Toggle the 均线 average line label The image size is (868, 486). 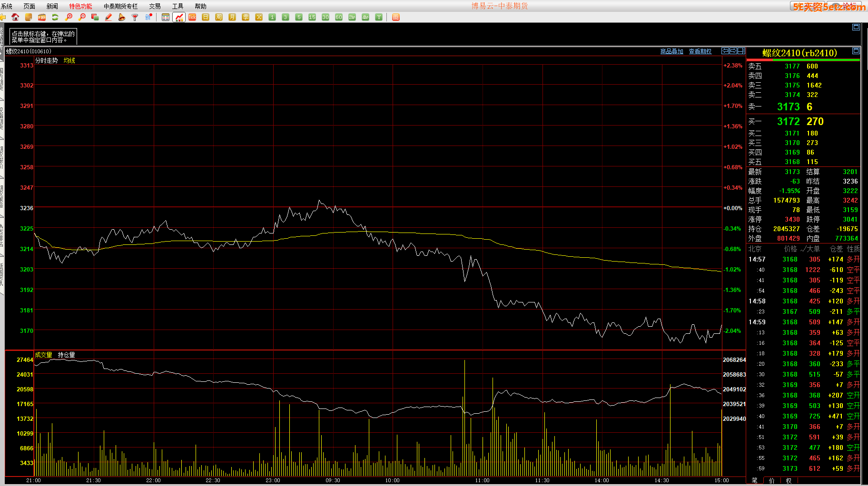click(69, 60)
